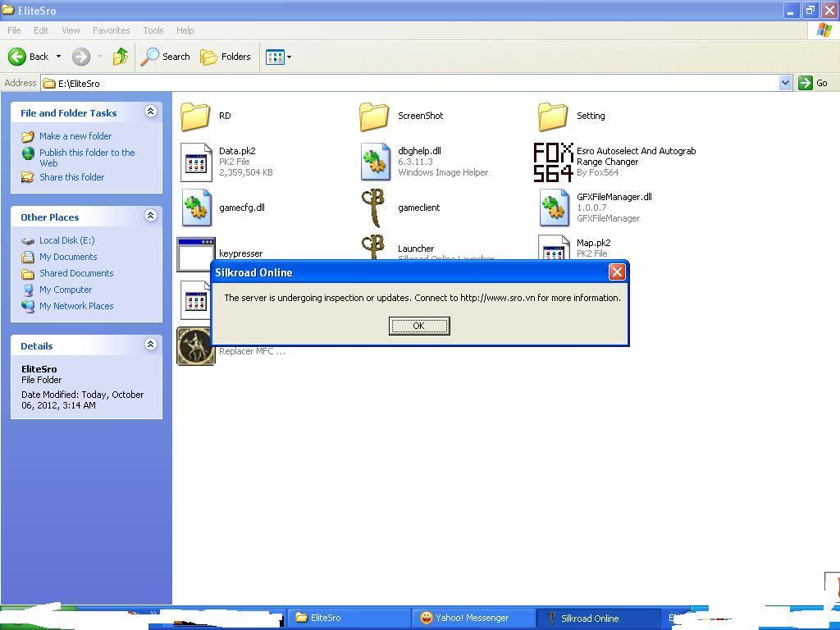Click the Publish folder globe icon
This screenshot has height=630, width=840.
point(28,153)
